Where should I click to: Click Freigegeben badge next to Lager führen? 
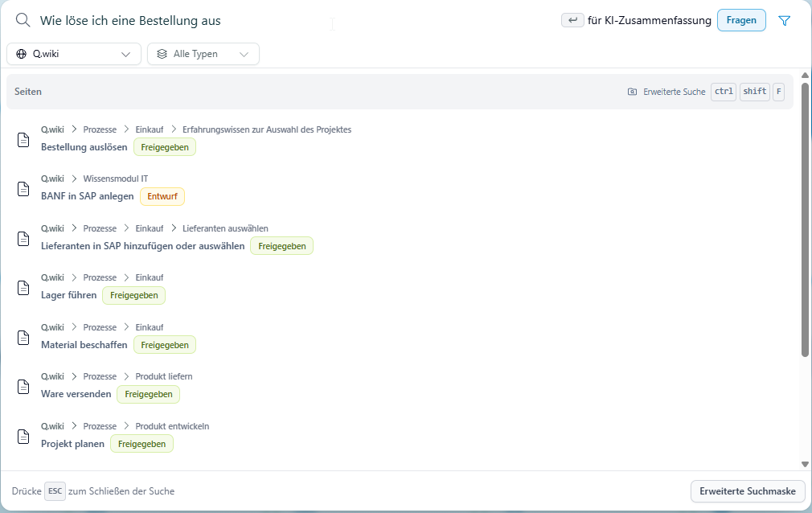click(133, 295)
